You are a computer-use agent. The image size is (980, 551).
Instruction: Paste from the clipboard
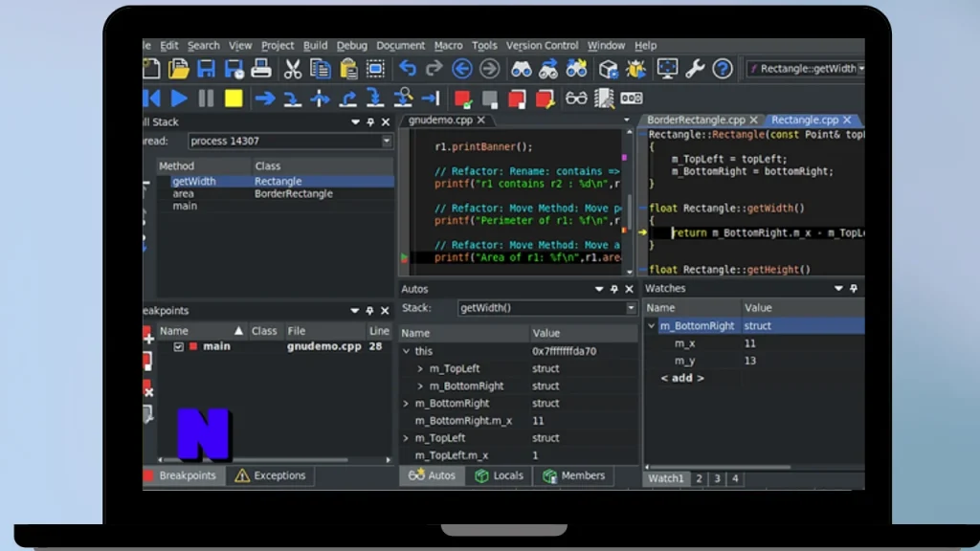348,69
